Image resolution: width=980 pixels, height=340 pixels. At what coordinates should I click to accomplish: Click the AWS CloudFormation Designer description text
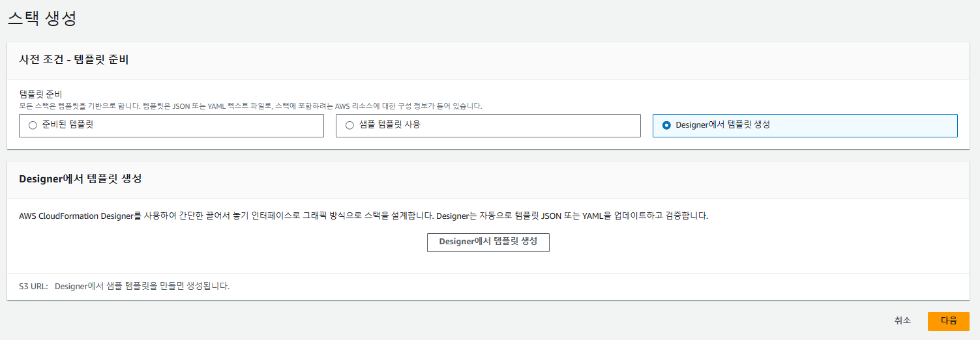(364, 216)
